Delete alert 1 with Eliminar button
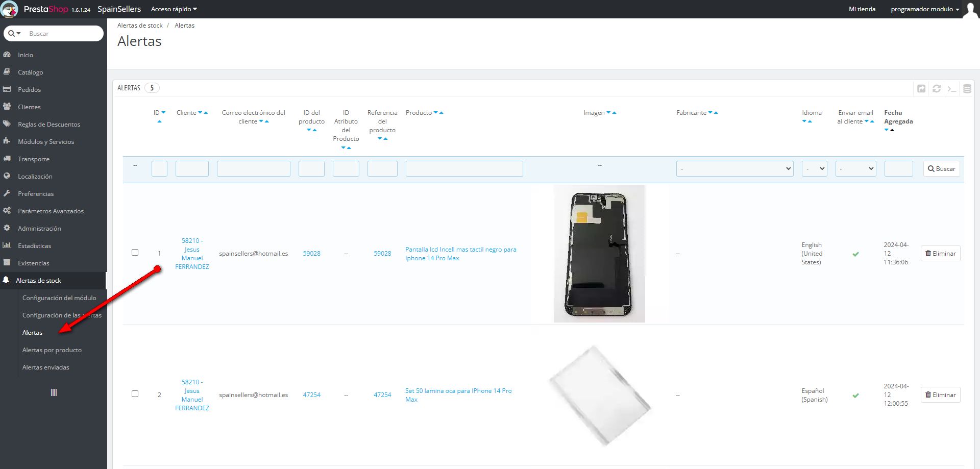 tap(940, 254)
